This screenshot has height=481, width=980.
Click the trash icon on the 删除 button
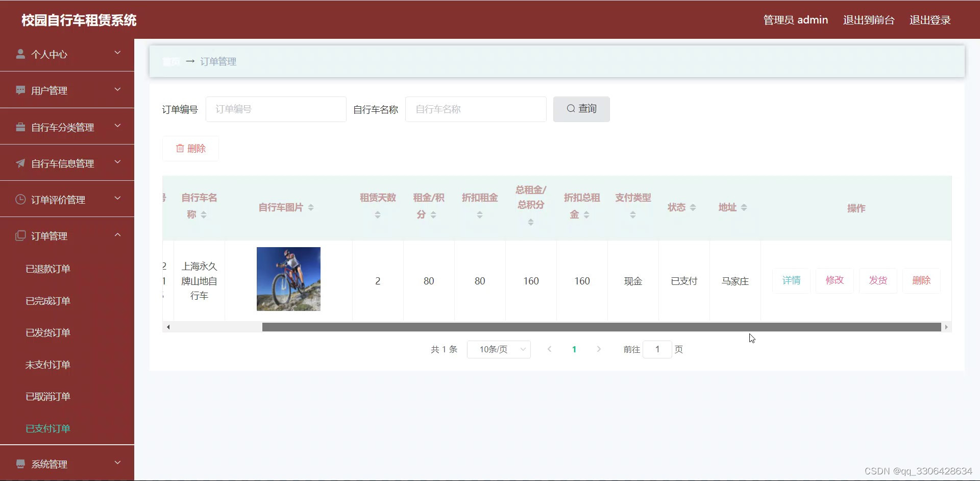click(x=180, y=148)
